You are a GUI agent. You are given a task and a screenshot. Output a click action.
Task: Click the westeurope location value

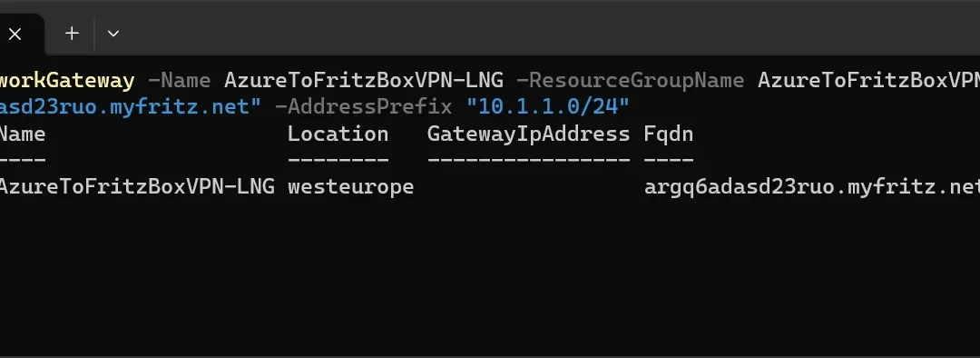point(350,186)
